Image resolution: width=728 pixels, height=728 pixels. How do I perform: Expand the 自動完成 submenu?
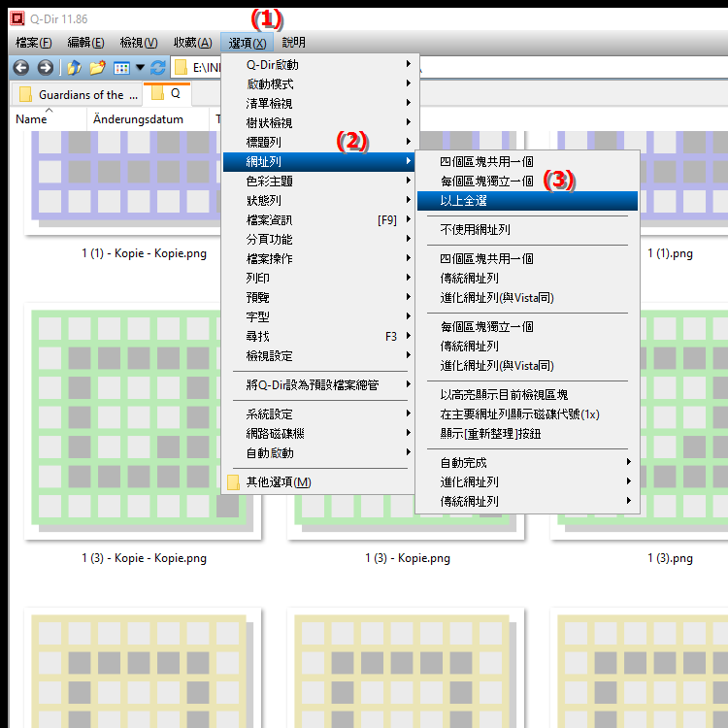(x=527, y=463)
